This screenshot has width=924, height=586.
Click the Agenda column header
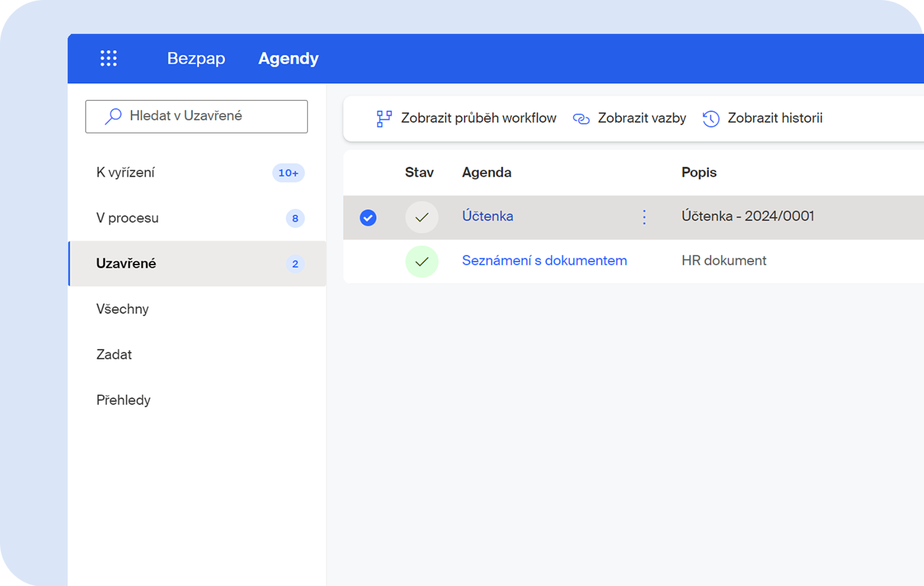click(487, 173)
